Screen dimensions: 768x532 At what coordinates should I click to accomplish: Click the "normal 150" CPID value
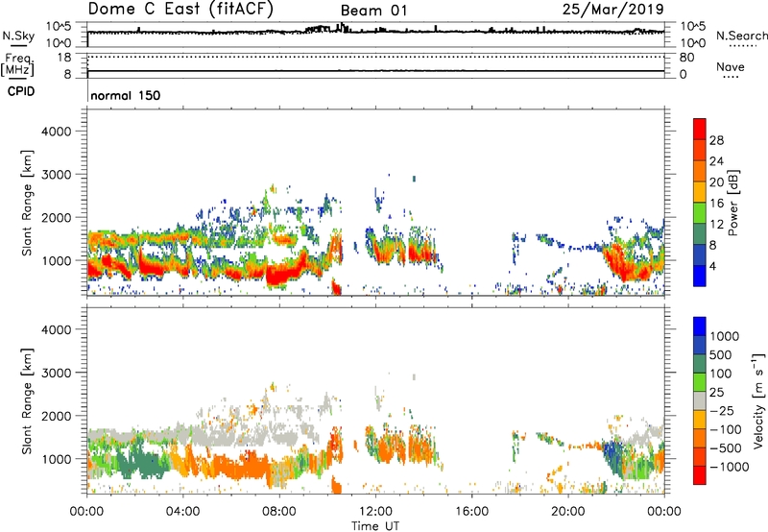pos(126,95)
